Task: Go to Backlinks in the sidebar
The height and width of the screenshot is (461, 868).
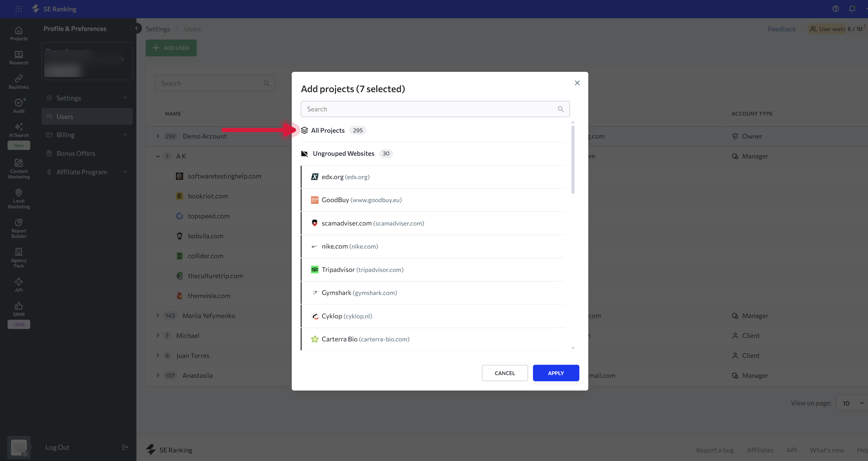Action: tap(19, 82)
